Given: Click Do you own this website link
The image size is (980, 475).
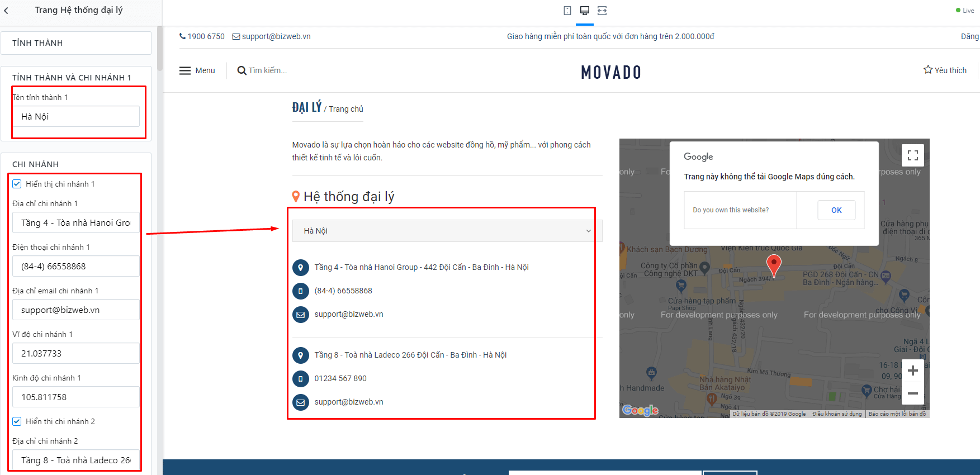Looking at the screenshot, I should tap(731, 210).
